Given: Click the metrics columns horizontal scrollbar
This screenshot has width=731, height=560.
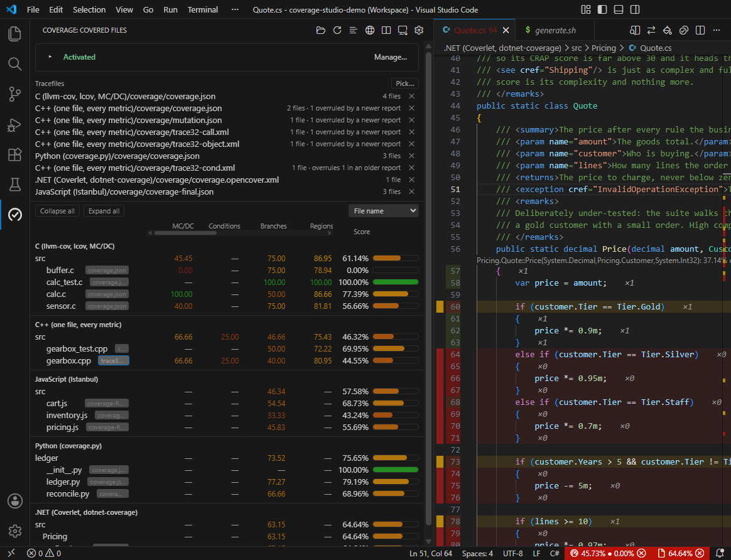Looking at the screenshot, I should click(185, 233).
